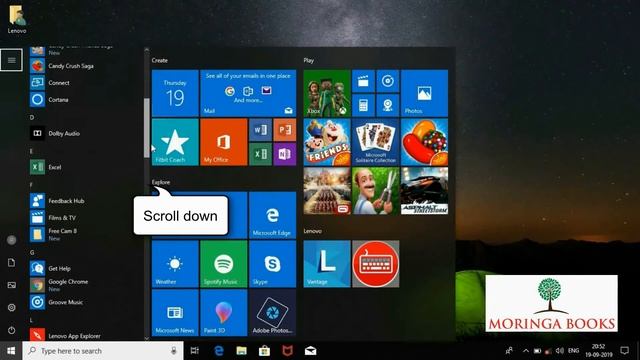Open Mail from the taskbar
The image size is (640, 360).
(310, 351)
